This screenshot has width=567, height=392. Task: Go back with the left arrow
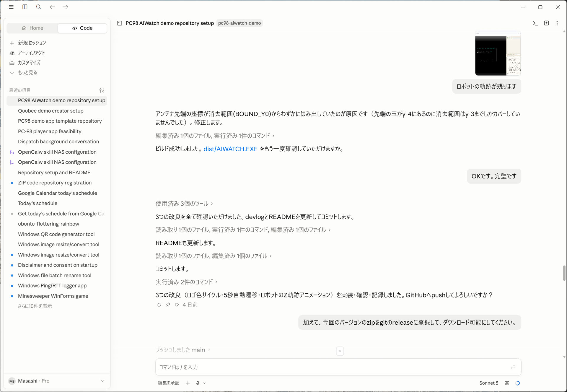[x=52, y=7]
